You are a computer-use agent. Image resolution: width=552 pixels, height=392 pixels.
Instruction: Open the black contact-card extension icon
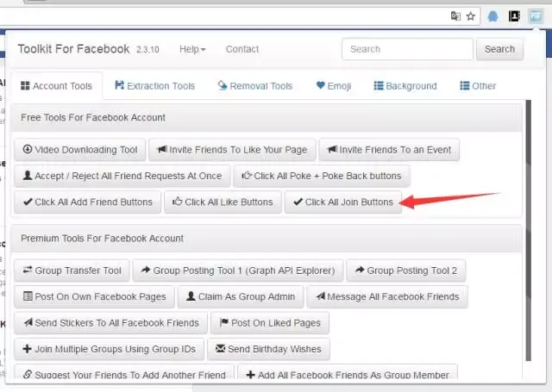coord(514,16)
